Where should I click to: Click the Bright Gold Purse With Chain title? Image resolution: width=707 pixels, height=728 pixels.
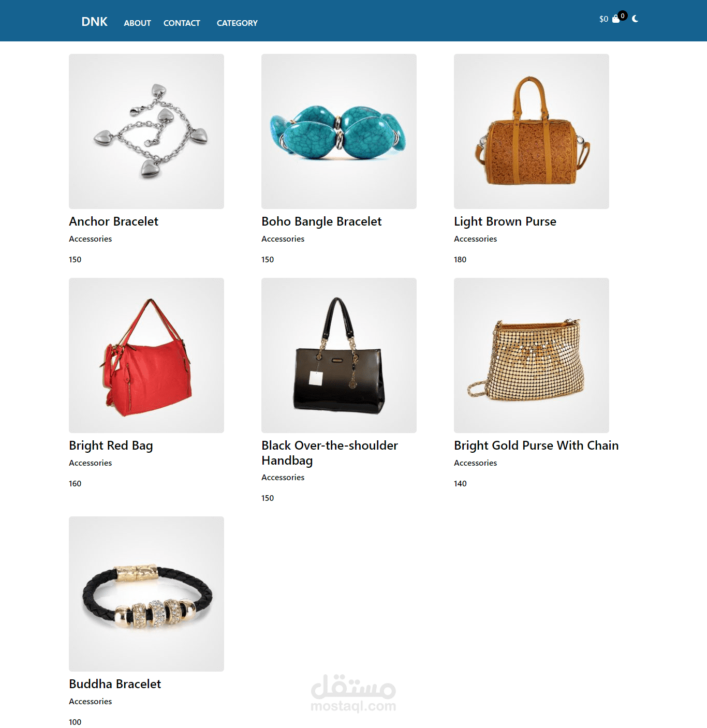[536, 445]
